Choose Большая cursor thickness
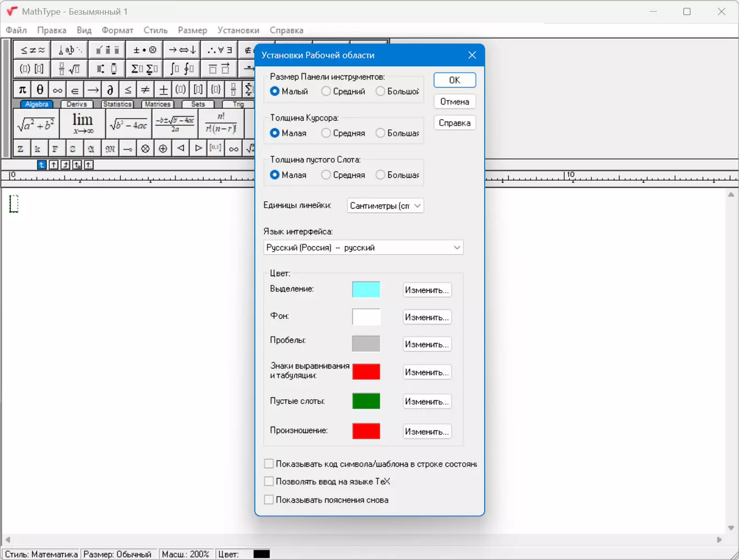The width and height of the screenshot is (739, 560). [397, 133]
